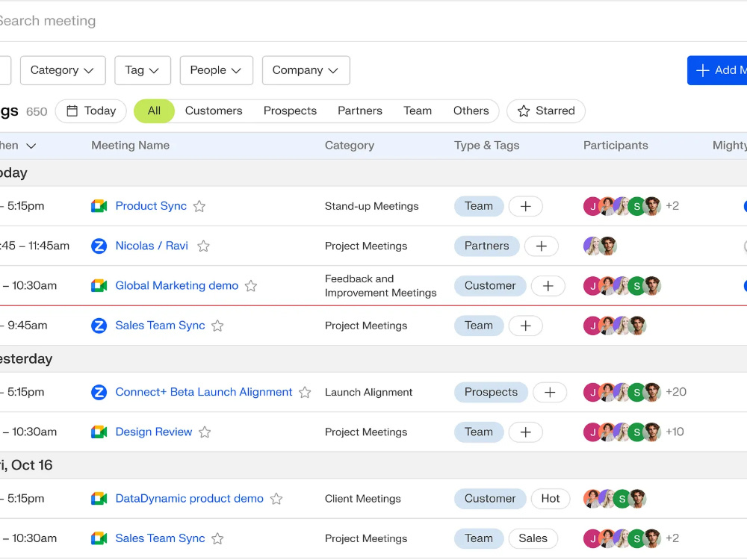Click the Zoom icon beside Connect+ Beta Launch Alignment

pyautogui.click(x=99, y=393)
